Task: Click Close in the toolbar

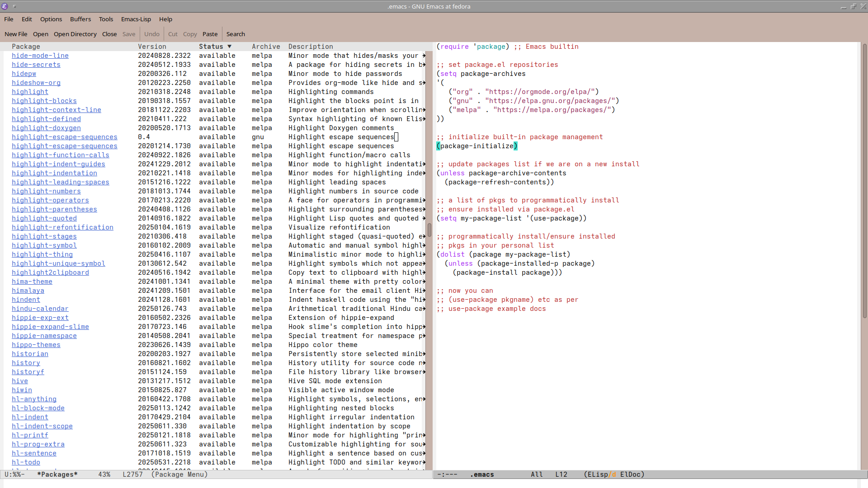Action: click(109, 34)
